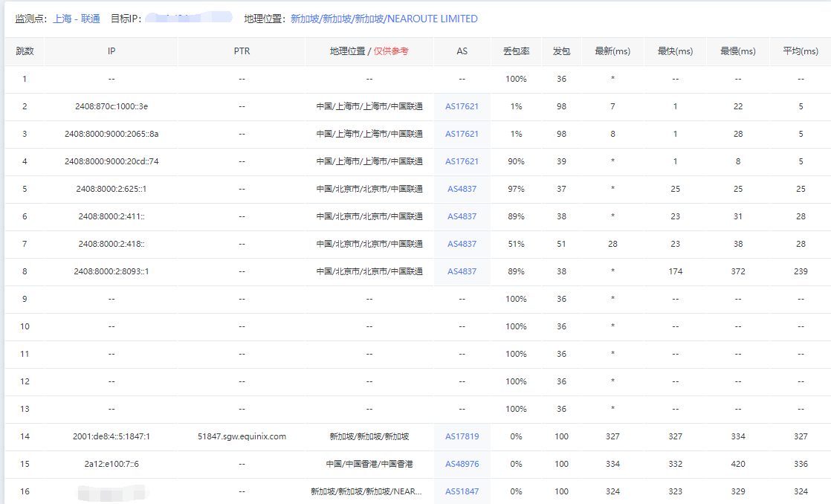Screen dimensions: 831x504
Task: Select IP 2408:8000:9000:20cd::74 cell
Action: point(111,161)
